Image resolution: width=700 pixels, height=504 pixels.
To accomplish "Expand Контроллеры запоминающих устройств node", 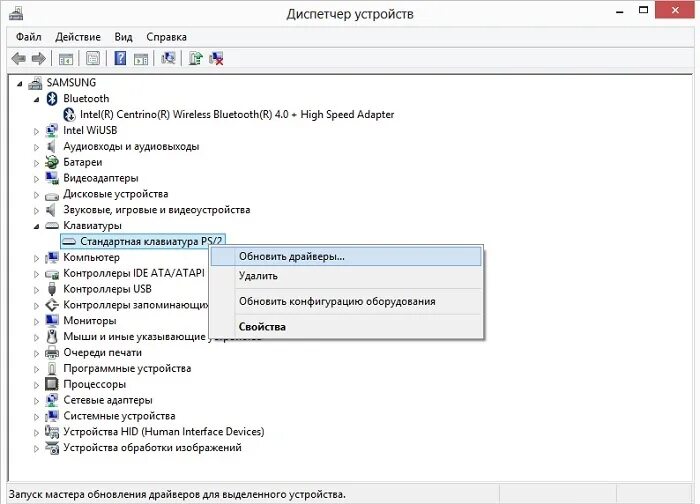I will tap(37, 306).
